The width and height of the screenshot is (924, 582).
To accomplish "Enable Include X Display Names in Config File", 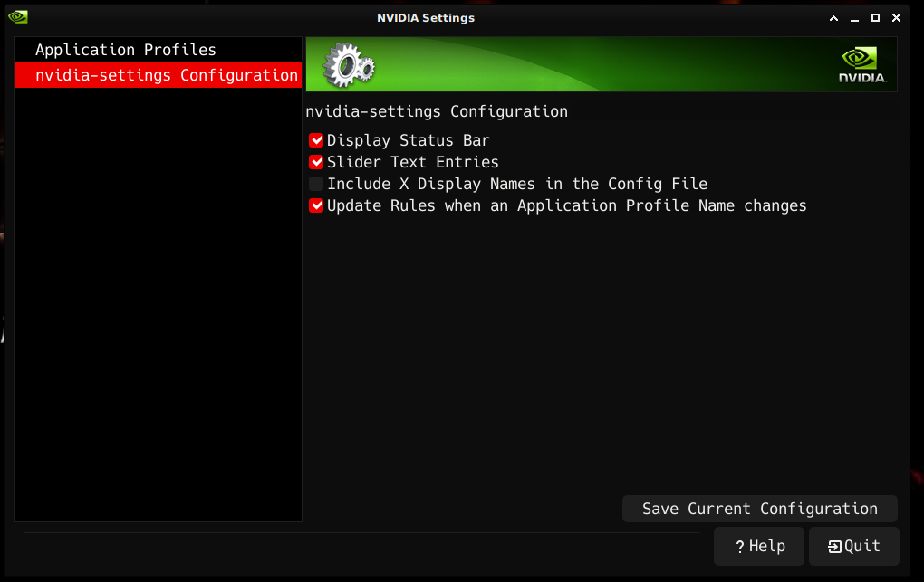I will click(316, 184).
